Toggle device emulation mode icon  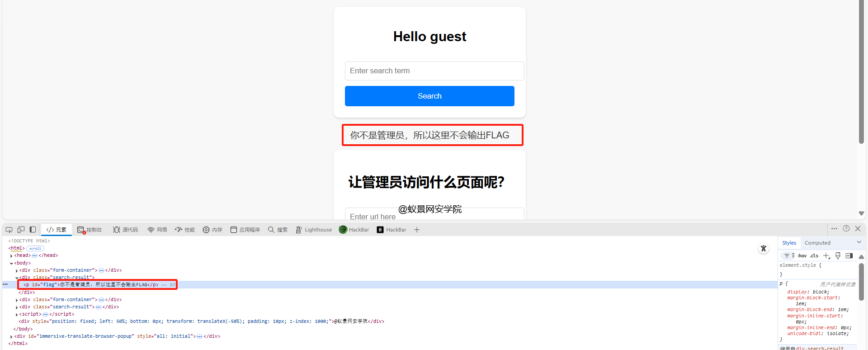[21, 230]
